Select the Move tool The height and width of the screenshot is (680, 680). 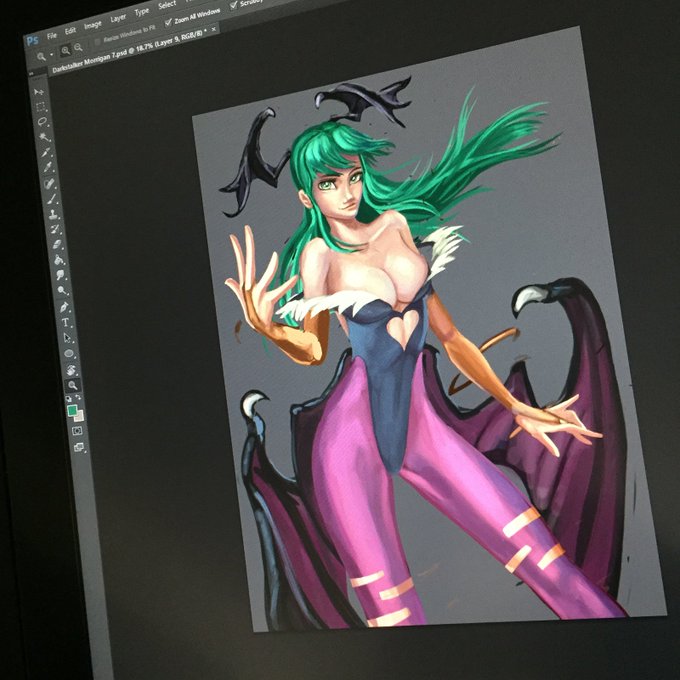point(39,92)
